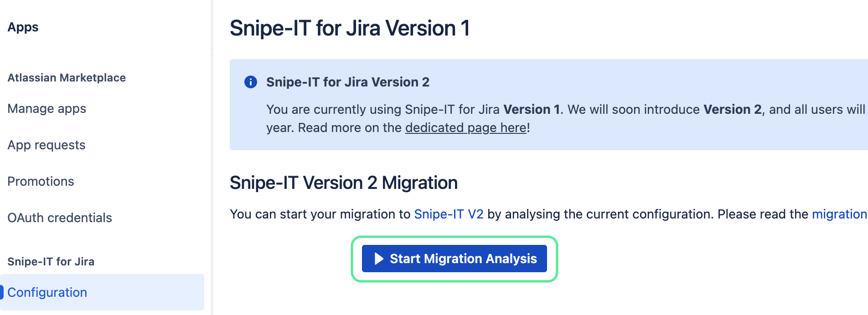
Task: Click the Apps sidebar heading
Action: [23, 27]
